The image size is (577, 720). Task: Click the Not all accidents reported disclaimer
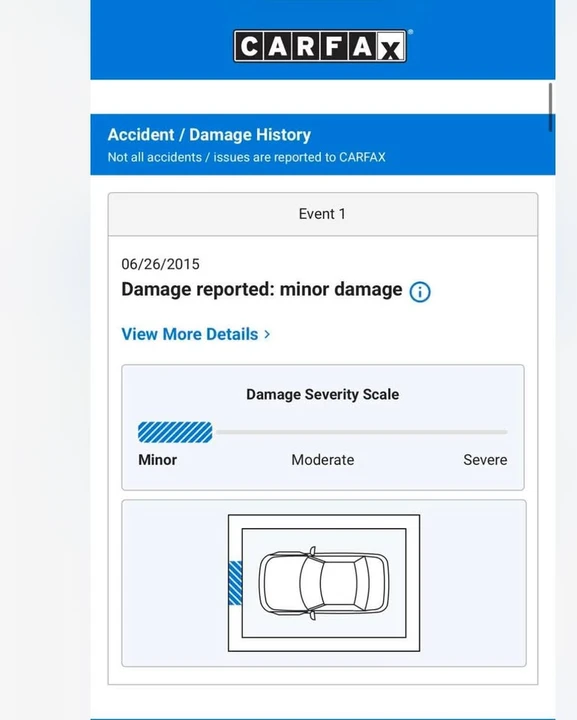click(246, 157)
